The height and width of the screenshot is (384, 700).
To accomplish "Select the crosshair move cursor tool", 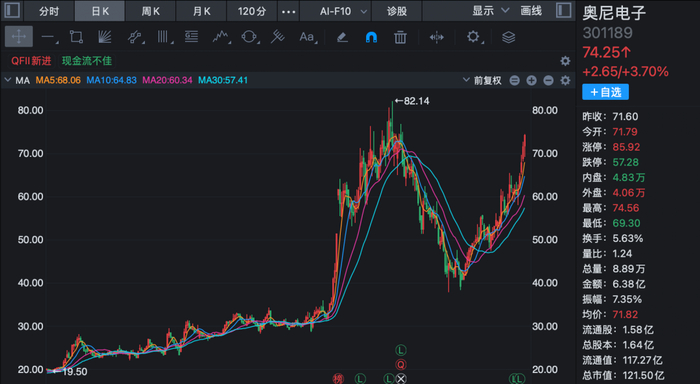I will click(x=19, y=37).
